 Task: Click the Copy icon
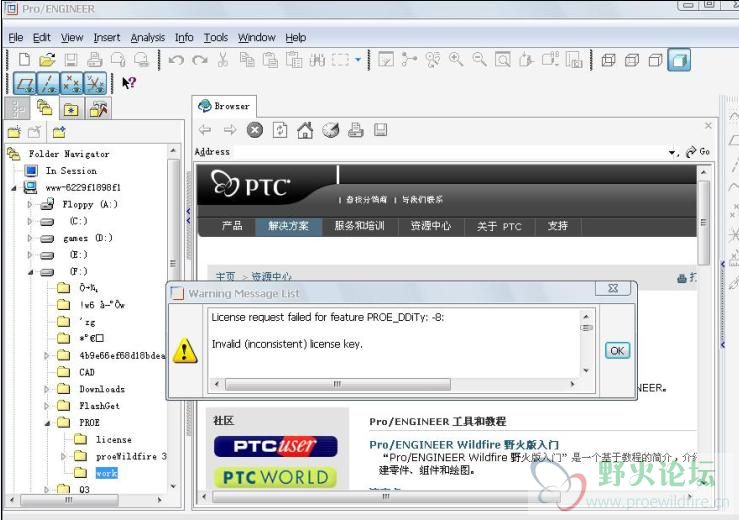pyautogui.click(x=247, y=60)
